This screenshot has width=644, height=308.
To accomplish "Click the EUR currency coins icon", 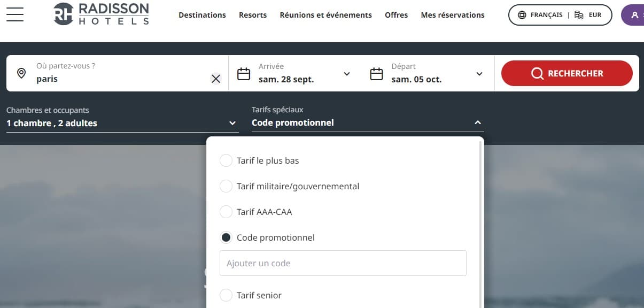I will (579, 15).
